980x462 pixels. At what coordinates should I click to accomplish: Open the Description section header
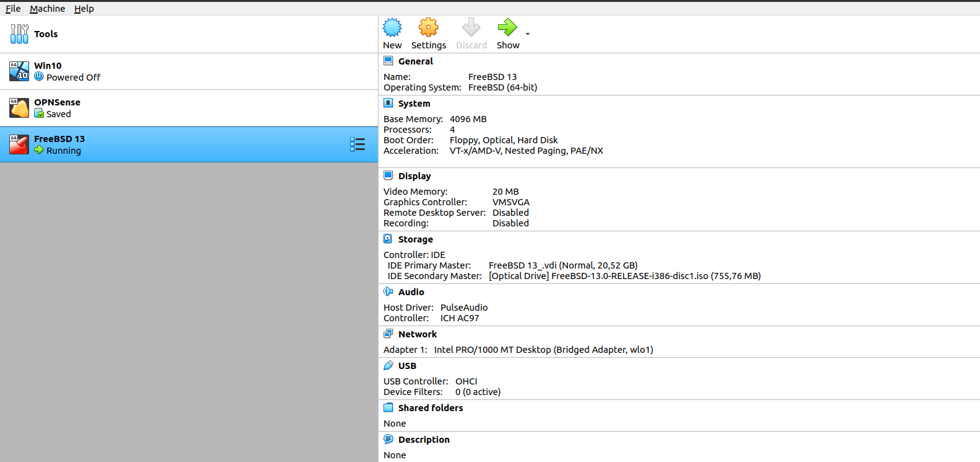point(424,440)
